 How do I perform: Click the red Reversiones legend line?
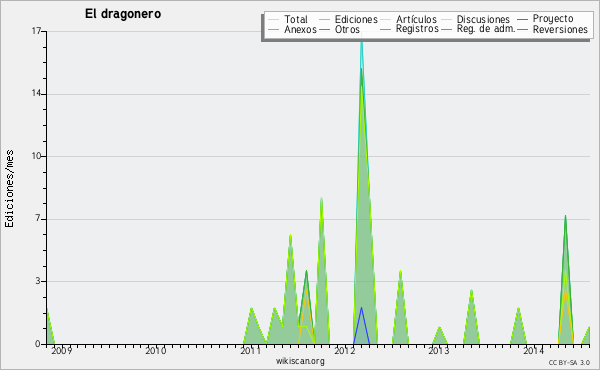[x=522, y=29]
